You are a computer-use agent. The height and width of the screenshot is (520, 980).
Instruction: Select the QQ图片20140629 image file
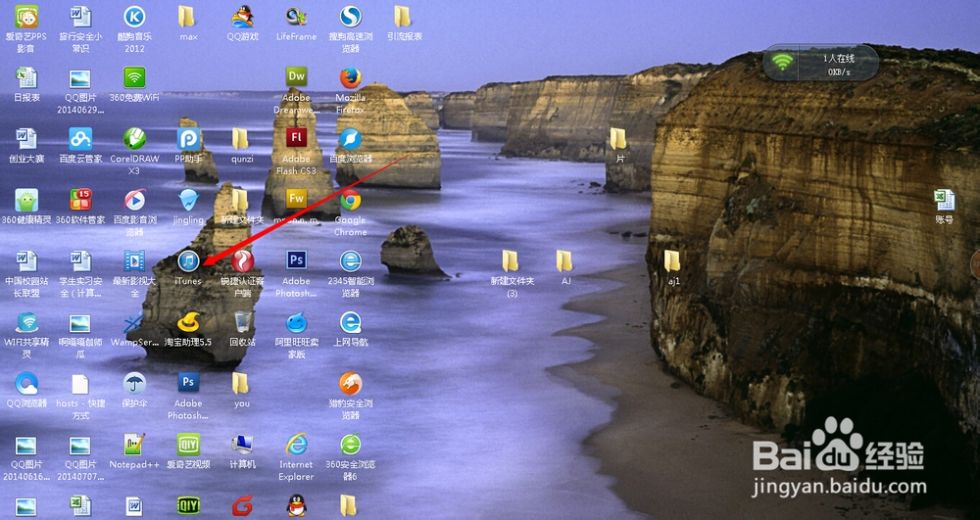[80, 78]
